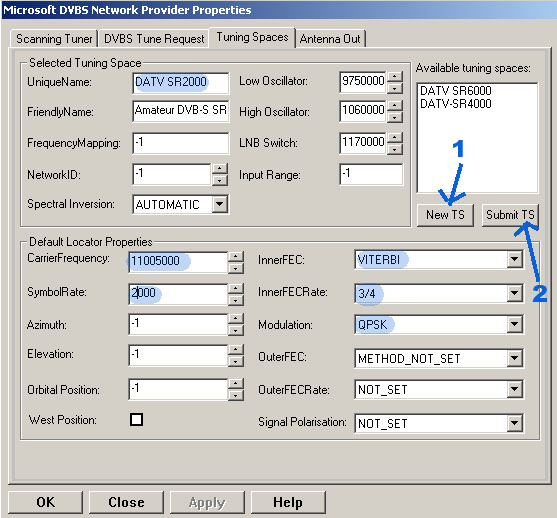Decrease NetworkID with down arrow

pyautogui.click(x=220, y=180)
